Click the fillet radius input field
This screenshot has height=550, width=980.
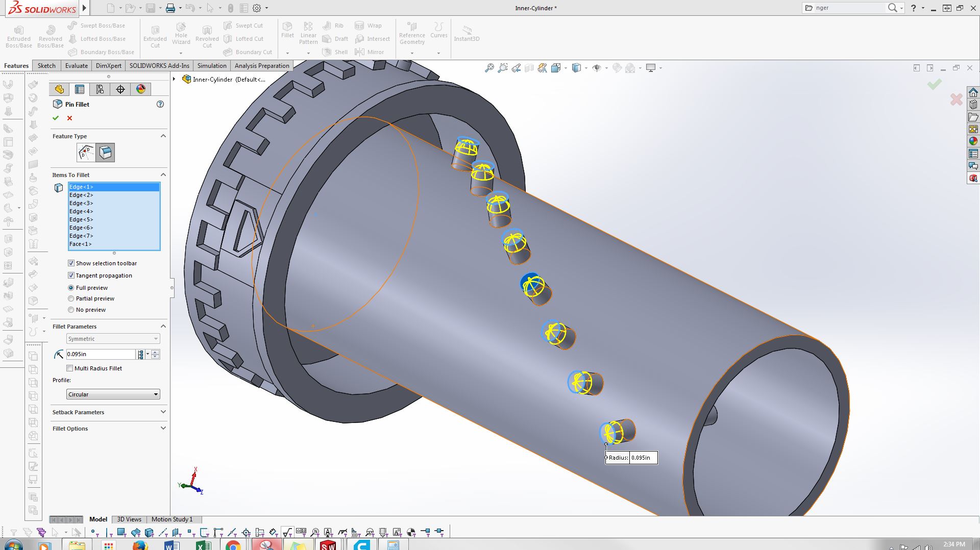(x=101, y=354)
